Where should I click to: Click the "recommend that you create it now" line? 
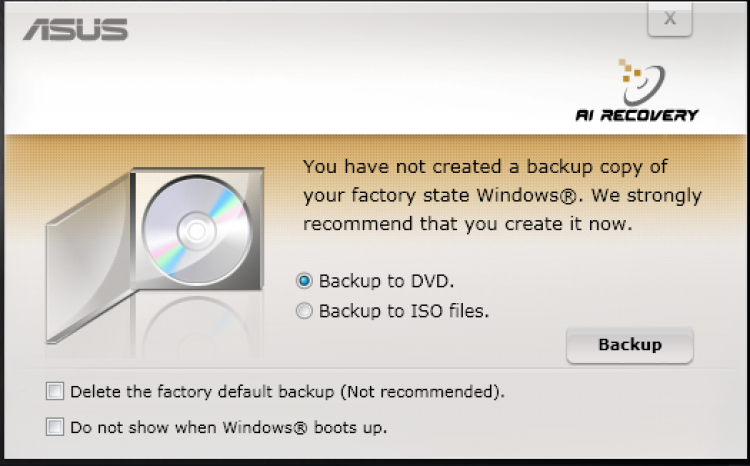tap(467, 223)
